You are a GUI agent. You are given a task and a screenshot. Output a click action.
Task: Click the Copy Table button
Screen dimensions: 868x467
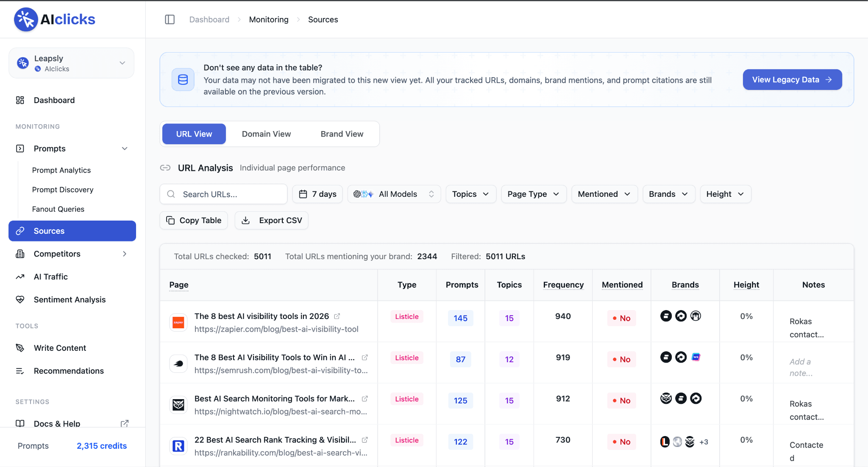194,220
